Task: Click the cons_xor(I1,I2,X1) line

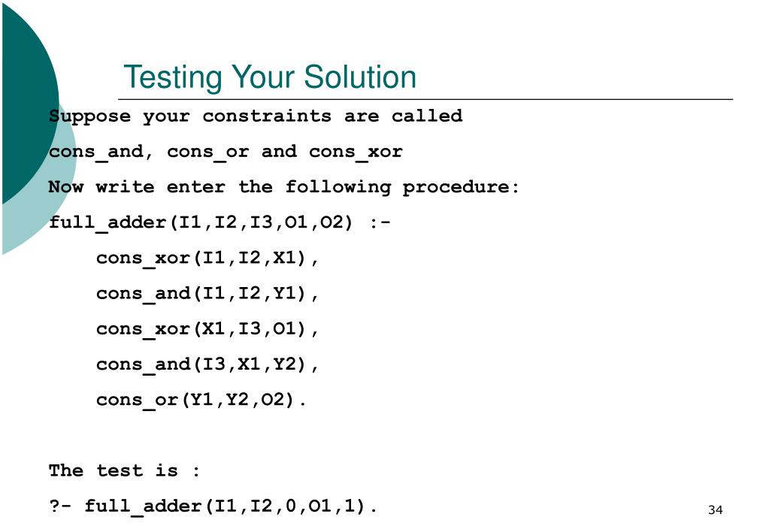Action: pyautogui.click(x=207, y=258)
